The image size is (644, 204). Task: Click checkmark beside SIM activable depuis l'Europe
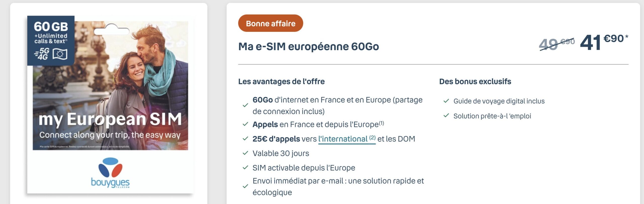coord(245,167)
